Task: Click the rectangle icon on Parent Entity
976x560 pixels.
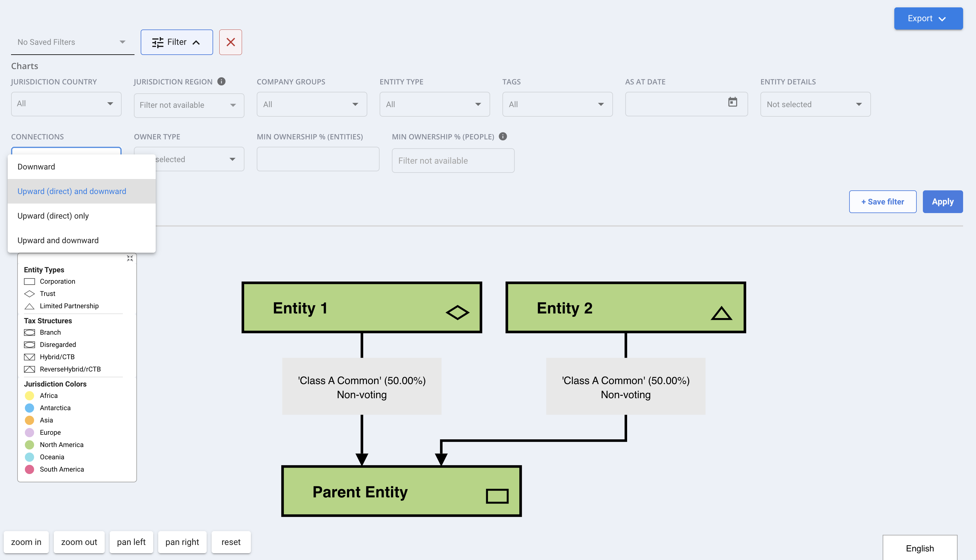Action: click(x=497, y=496)
